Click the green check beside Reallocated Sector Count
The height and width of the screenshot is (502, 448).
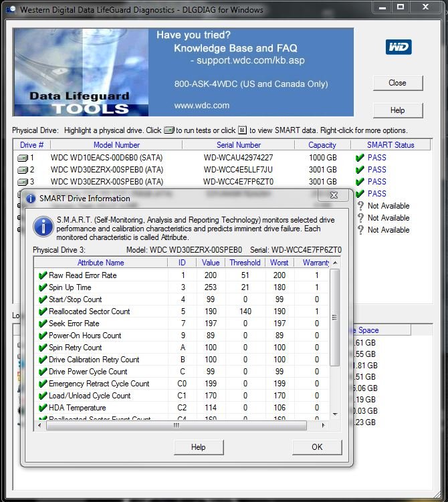click(x=43, y=311)
